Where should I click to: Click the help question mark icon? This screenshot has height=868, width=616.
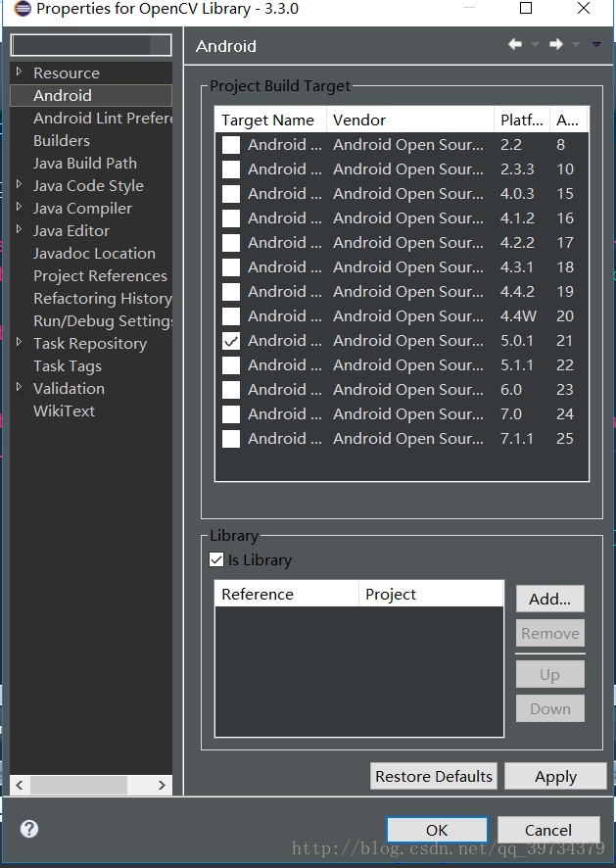pos(28,829)
